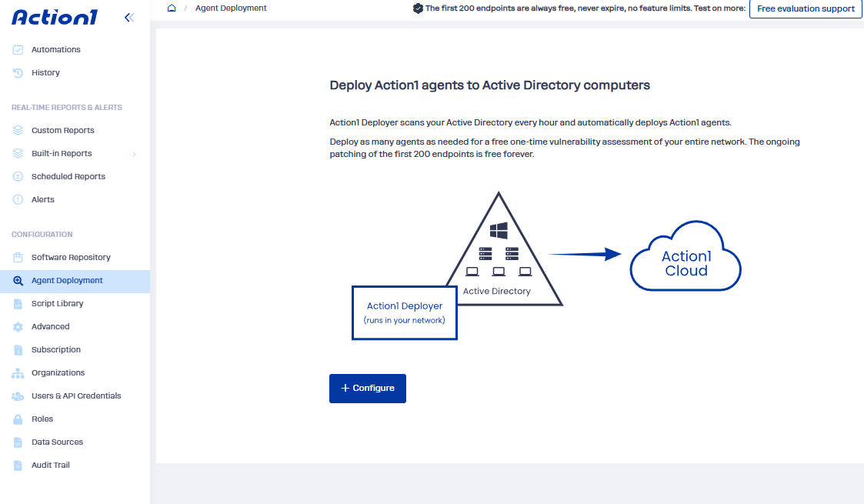Click the Organizations hierarchy icon
The height and width of the screenshot is (504, 864).
18,373
